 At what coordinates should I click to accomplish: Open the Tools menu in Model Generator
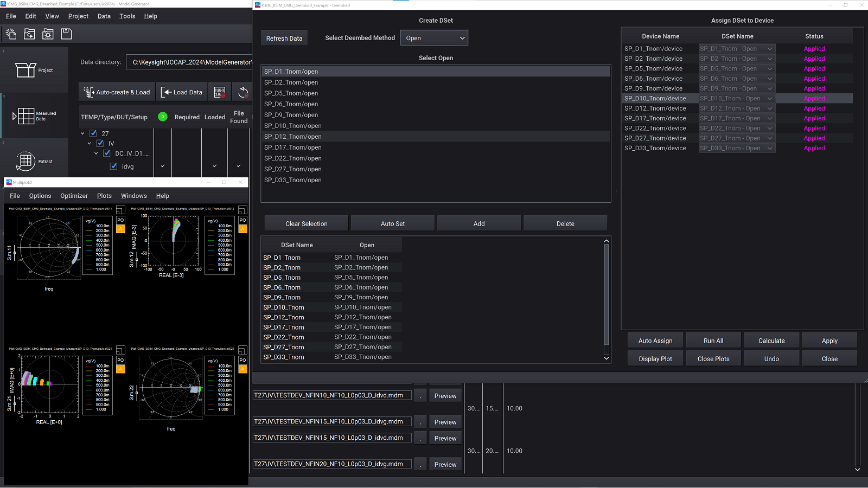(x=127, y=16)
